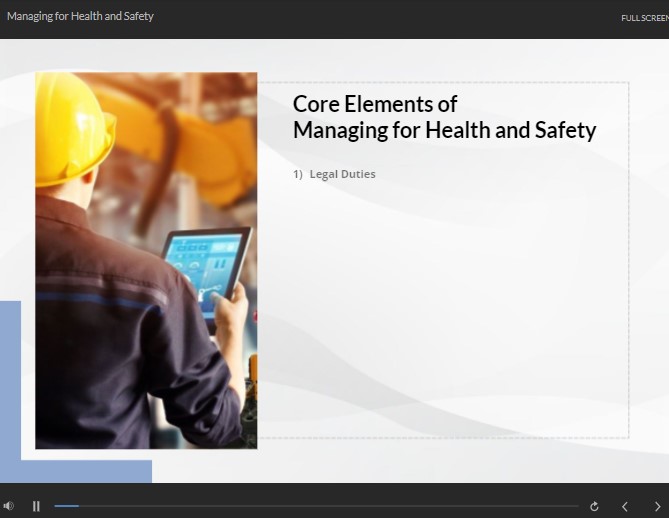Click the 'Managing for Health and Safety' course title
The width and height of the screenshot is (669, 518).
[80, 16]
